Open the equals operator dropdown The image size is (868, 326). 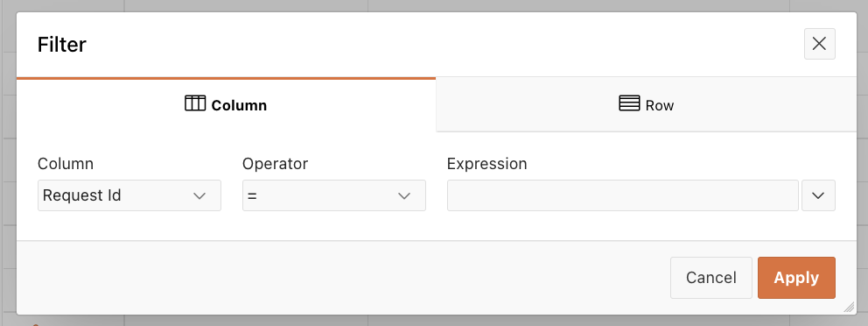[334, 195]
